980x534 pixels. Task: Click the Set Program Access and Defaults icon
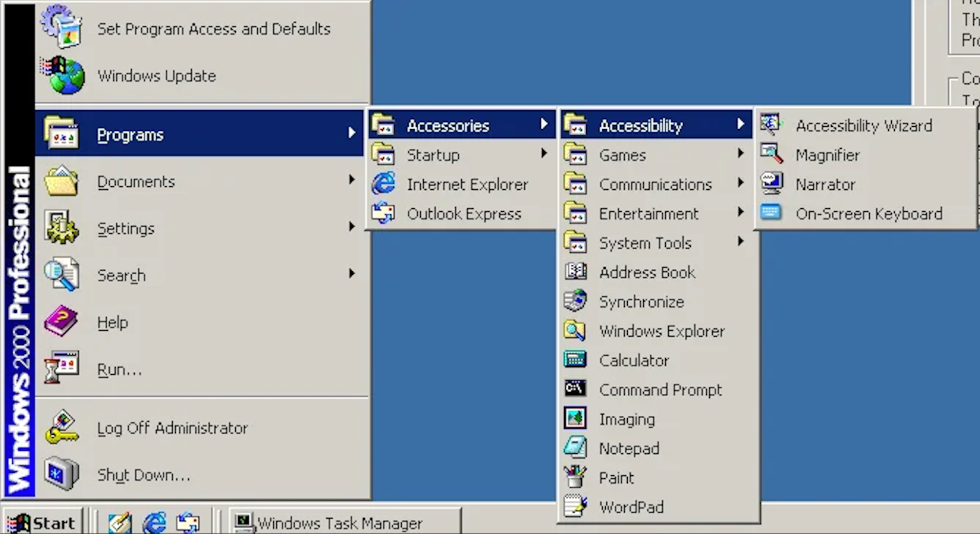61,26
